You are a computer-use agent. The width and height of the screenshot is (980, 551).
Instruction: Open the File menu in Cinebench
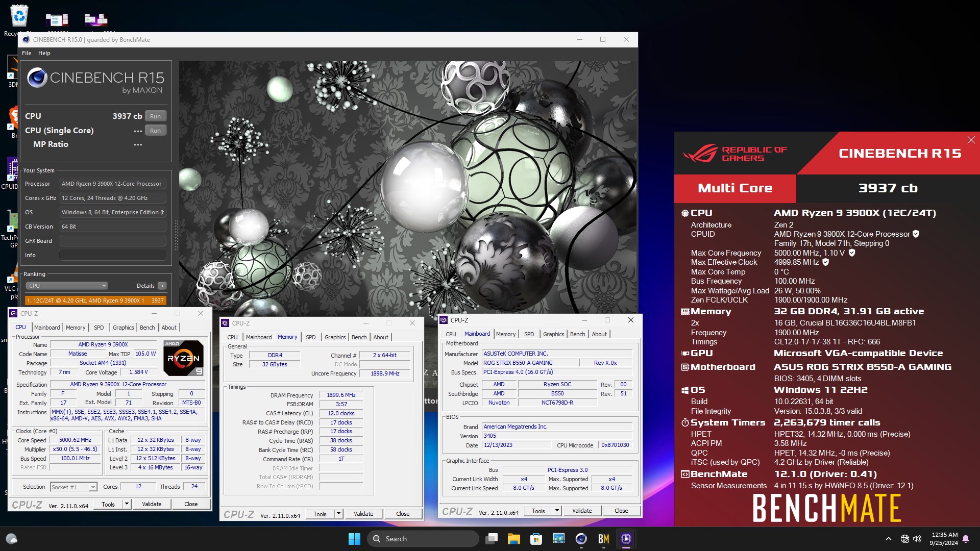[x=27, y=53]
